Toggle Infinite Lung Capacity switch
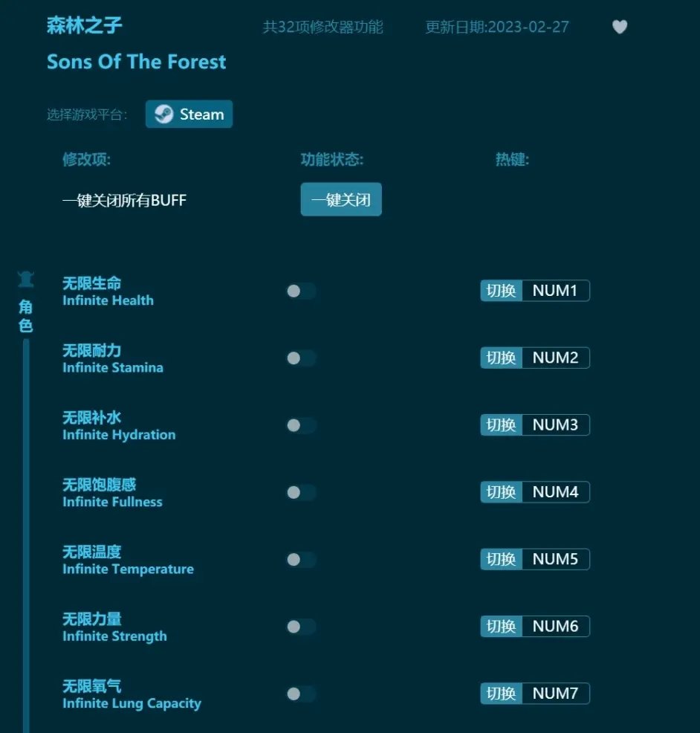The image size is (700, 733). 302,694
